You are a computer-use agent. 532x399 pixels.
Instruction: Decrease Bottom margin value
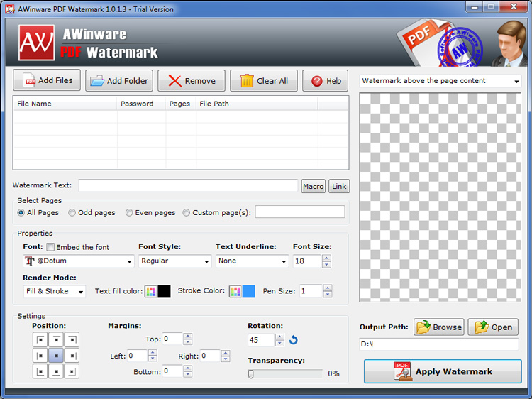click(188, 375)
